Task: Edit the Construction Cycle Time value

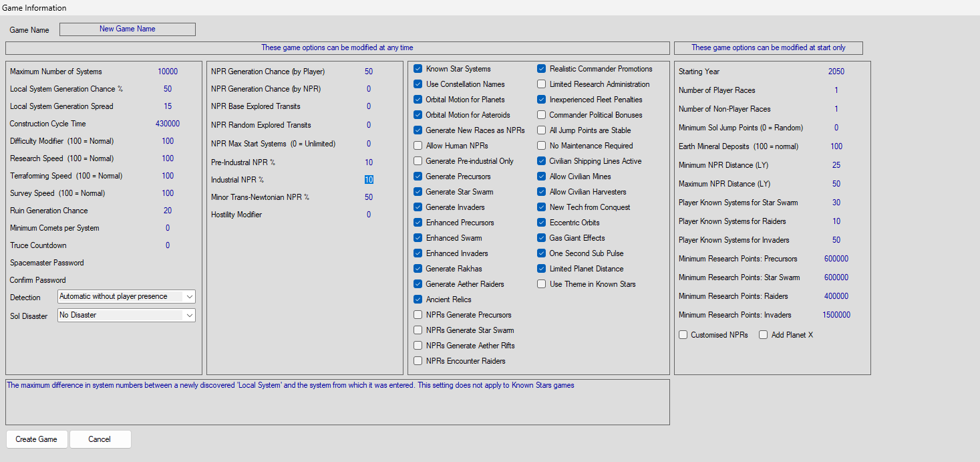Action: point(168,124)
